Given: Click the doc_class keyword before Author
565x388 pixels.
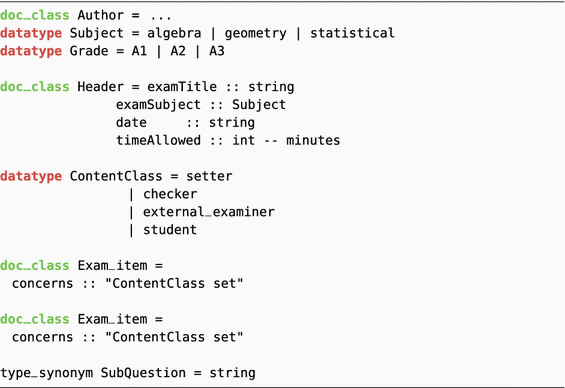Looking at the screenshot, I should [x=35, y=15].
